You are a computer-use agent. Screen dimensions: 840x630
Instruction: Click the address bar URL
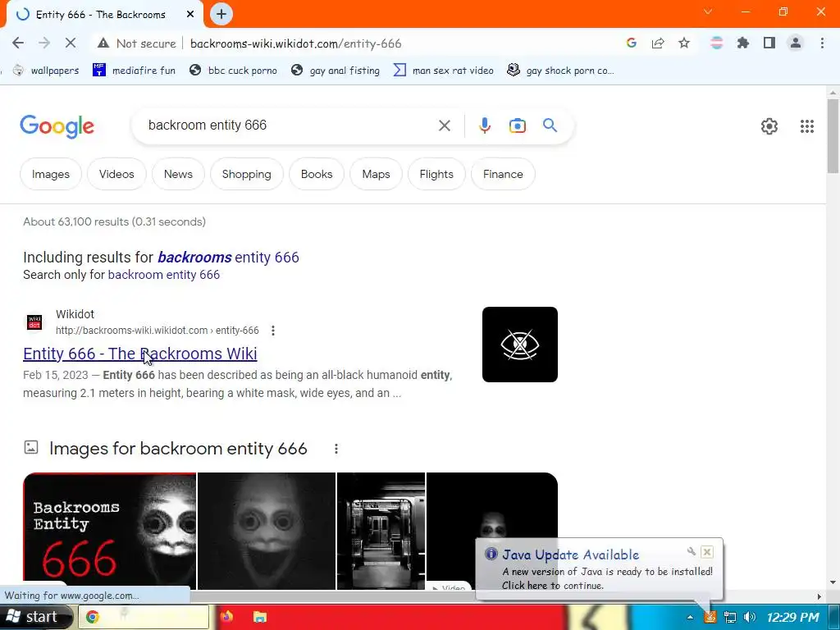point(295,43)
